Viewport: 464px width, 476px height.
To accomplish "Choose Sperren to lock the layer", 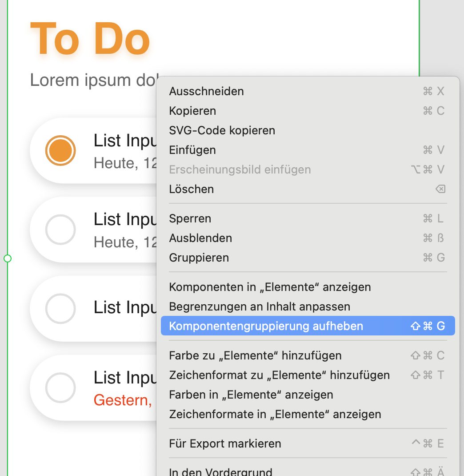I will (308, 218).
